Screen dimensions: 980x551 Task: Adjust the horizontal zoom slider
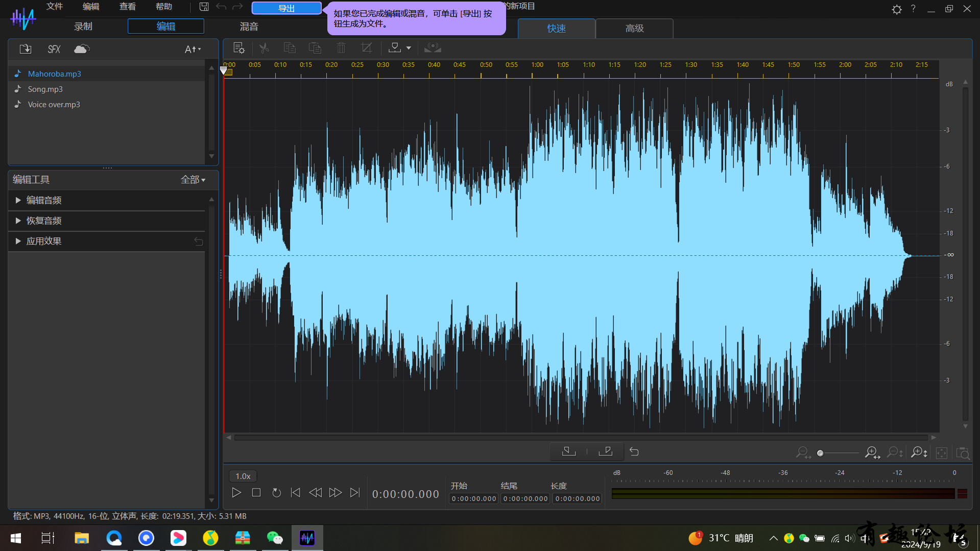[838, 453]
